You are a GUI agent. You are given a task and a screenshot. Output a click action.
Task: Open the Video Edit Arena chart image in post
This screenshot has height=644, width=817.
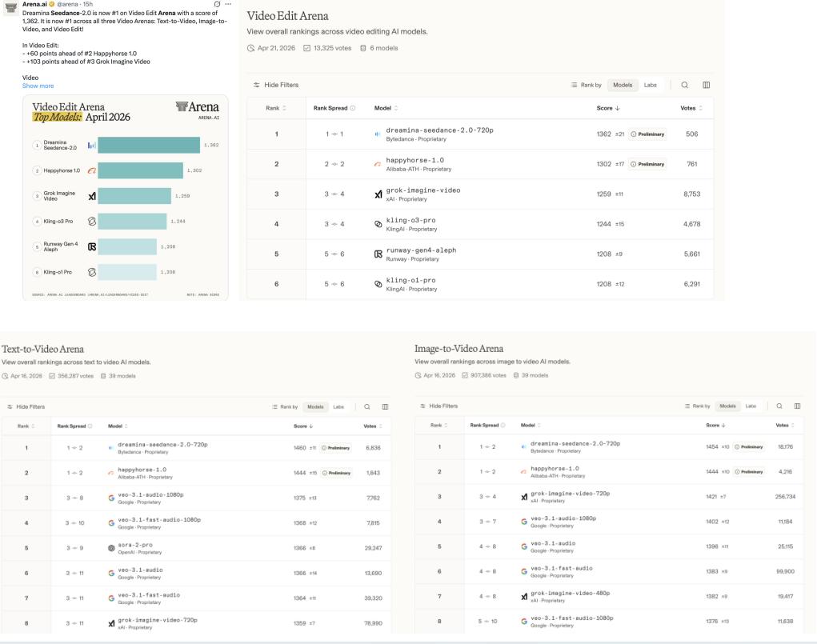[x=125, y=197]
